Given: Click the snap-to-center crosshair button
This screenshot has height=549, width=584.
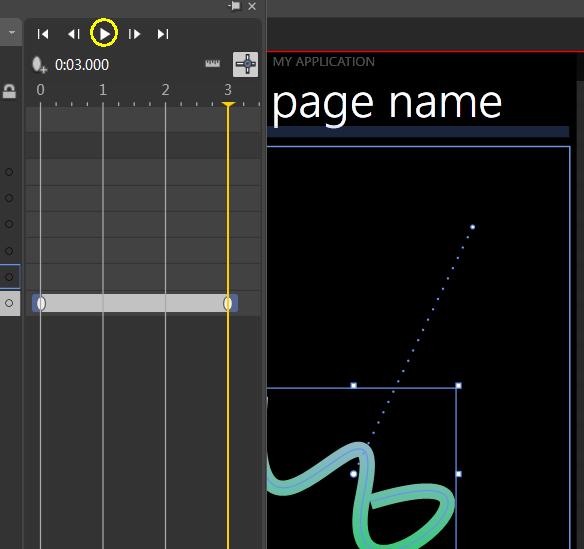Looking at the screenshot, I should 245,64.
